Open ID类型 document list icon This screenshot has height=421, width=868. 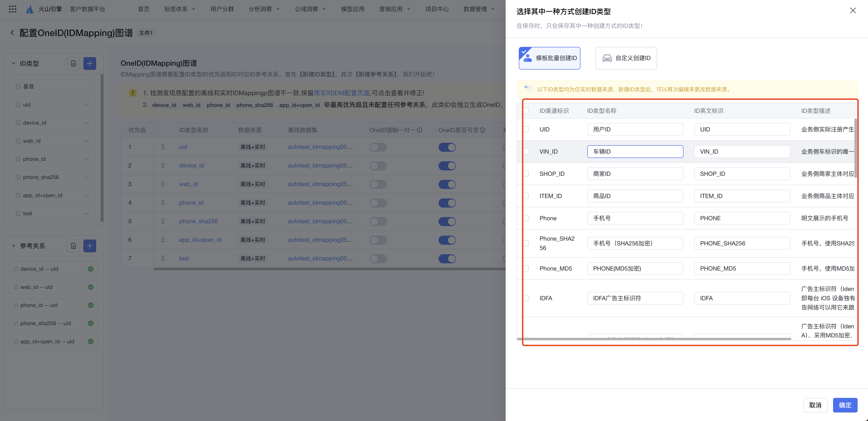[73, 63]
